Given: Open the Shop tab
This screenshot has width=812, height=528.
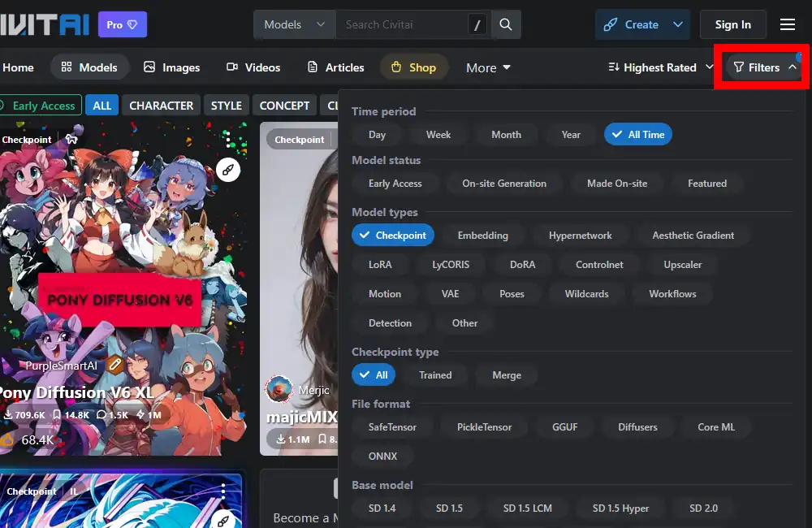Looking at the screenshot, I should (413, 67).
